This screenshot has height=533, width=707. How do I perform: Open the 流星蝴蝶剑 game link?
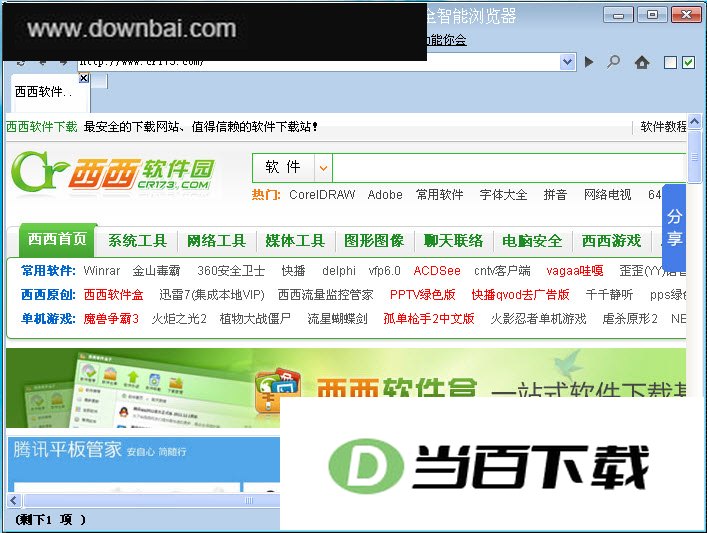pos(337,319)
